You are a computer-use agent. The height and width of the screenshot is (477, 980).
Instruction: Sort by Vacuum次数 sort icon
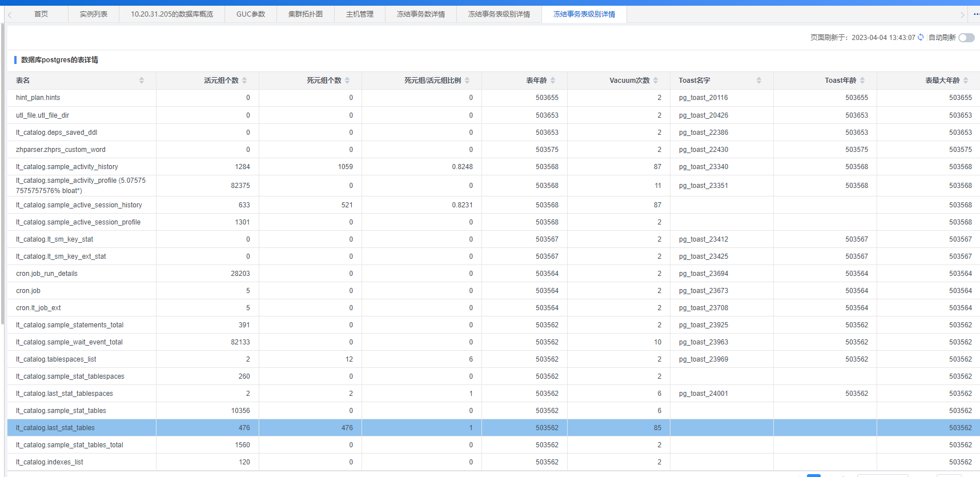pos(656,81)
